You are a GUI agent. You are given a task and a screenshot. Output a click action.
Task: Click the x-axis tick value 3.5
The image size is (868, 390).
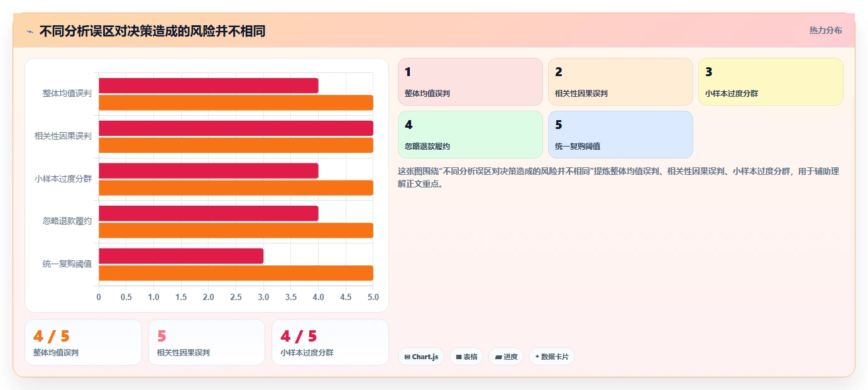(291, 297)
